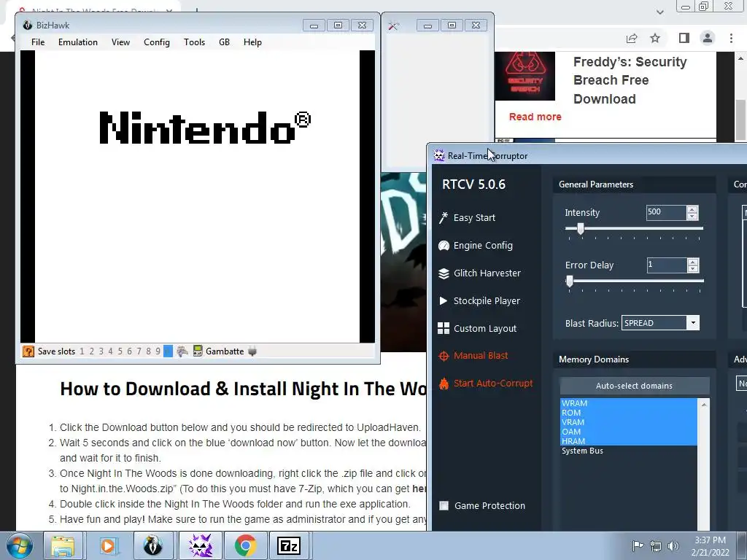Click the BizHawk title bar logo icon

[28, 26]
